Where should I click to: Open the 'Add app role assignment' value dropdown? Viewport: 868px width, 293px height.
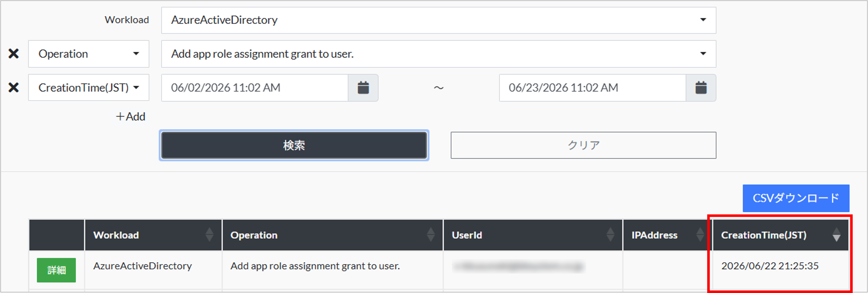pyautogui.click(x=439, y=54)
